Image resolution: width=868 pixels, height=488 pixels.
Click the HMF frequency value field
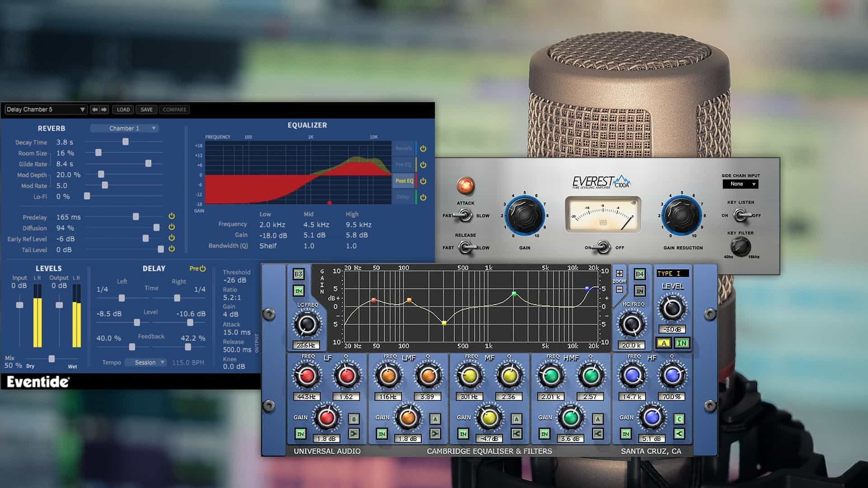[x=550, y=397]
